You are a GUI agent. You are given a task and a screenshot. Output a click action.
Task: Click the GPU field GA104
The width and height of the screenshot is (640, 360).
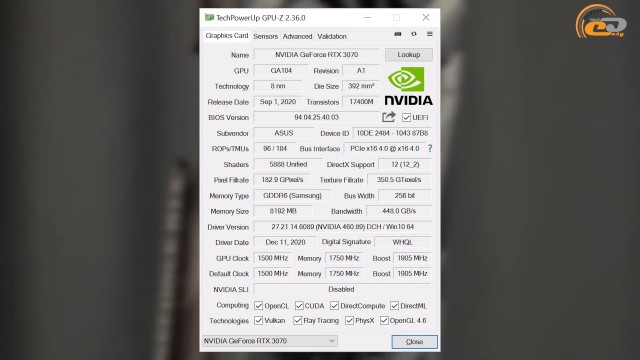[281, 71]
